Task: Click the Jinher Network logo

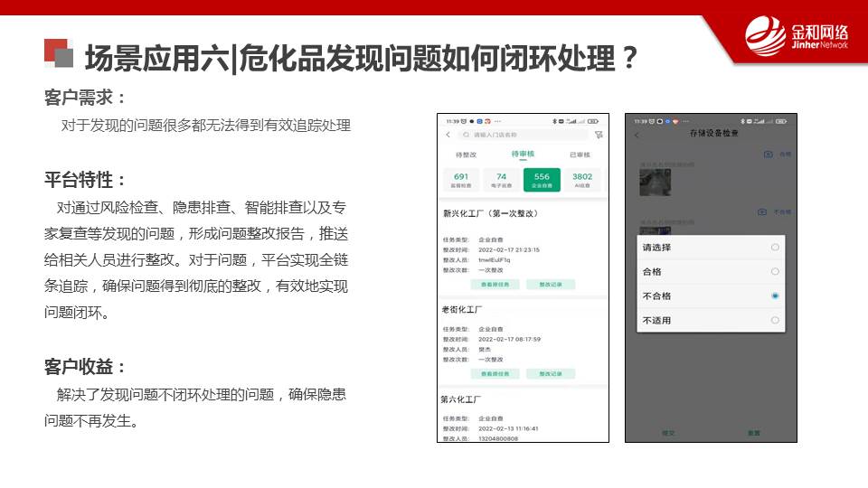Action: point(797,36)
